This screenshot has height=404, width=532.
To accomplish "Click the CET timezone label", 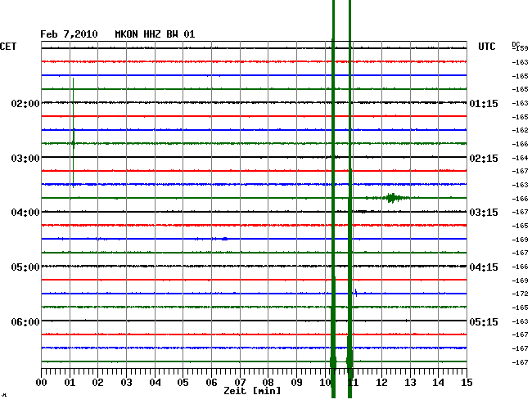I will point(8,47).
